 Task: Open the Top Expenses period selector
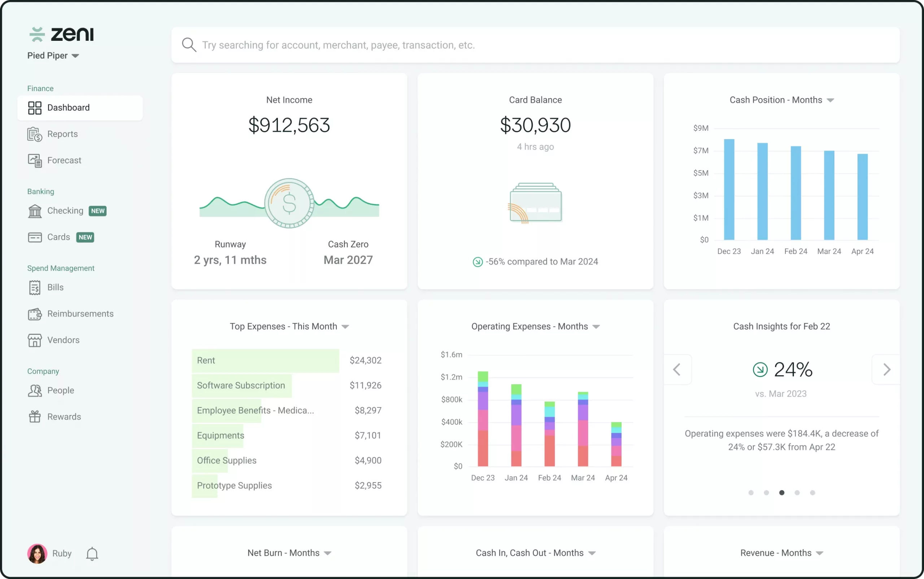tap(345, 326)
